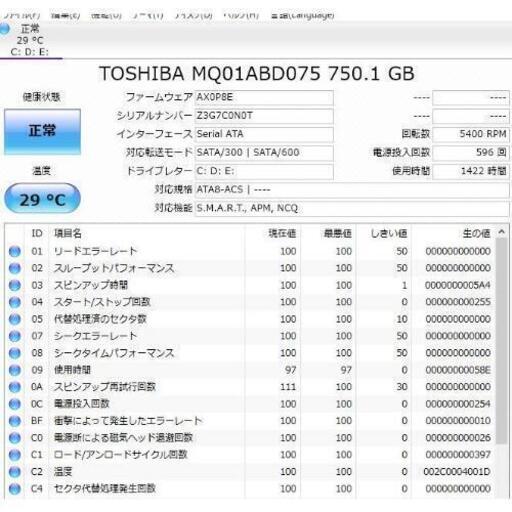Click status icon for 09 使用時間

point(15,370)
